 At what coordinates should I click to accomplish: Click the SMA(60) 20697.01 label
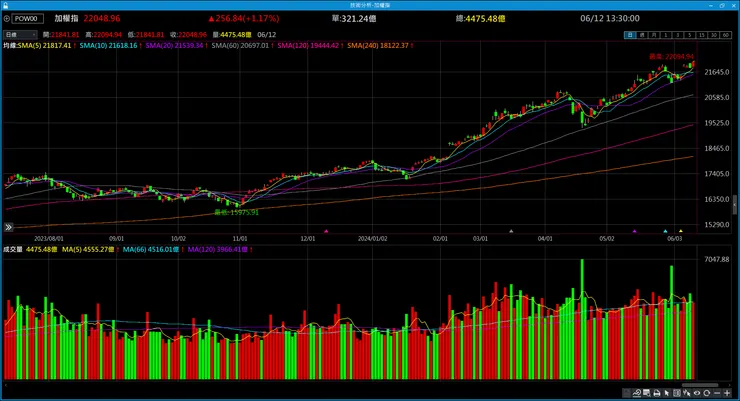pyautogui.click(x=240, y=46)
